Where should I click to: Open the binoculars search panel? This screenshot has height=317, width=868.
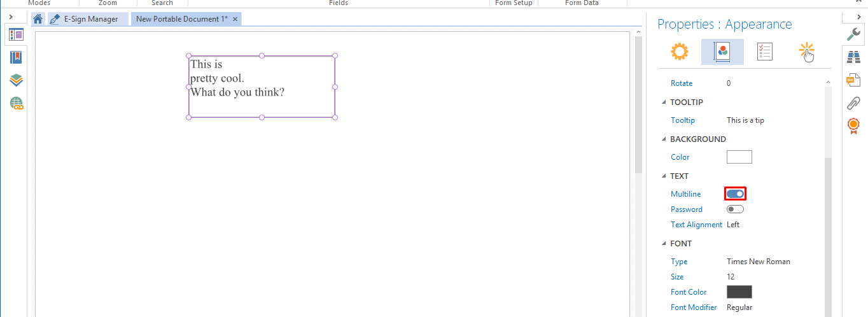[853, 57]
